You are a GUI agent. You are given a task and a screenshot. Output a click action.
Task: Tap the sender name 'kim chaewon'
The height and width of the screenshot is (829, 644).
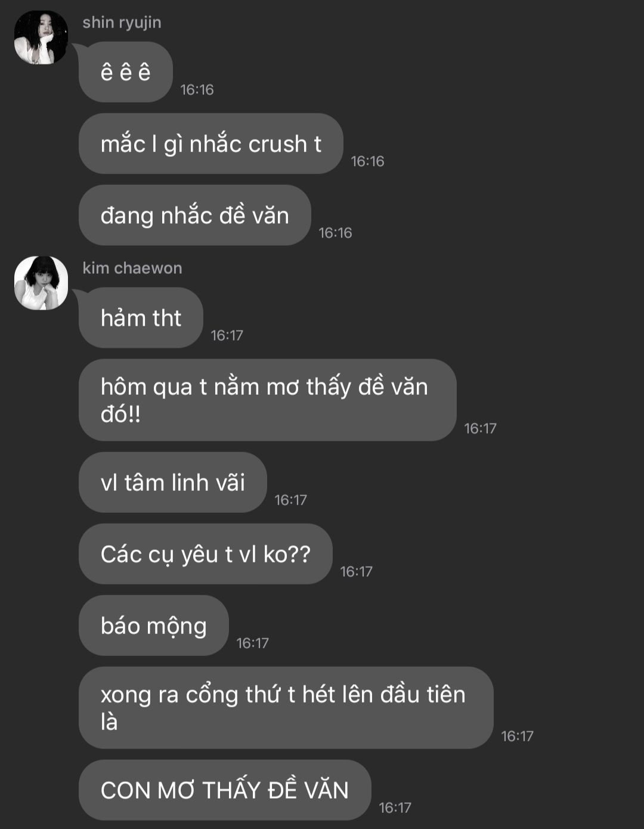pyautogui.click(x=132, y=268)
